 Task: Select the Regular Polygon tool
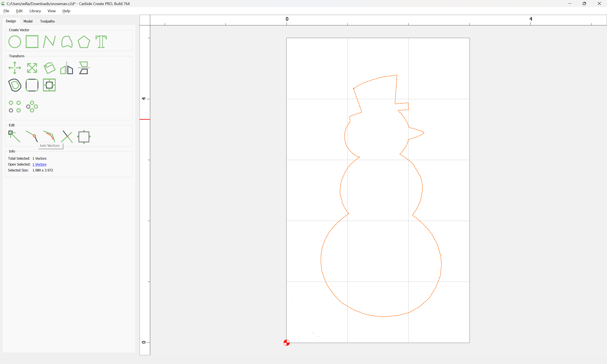tap(84, 42)
